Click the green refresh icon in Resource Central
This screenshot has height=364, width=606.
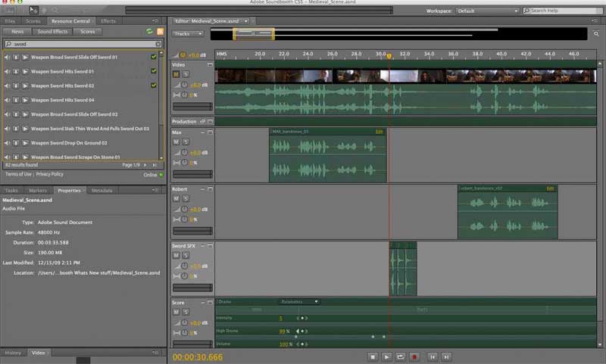point(149,32)
